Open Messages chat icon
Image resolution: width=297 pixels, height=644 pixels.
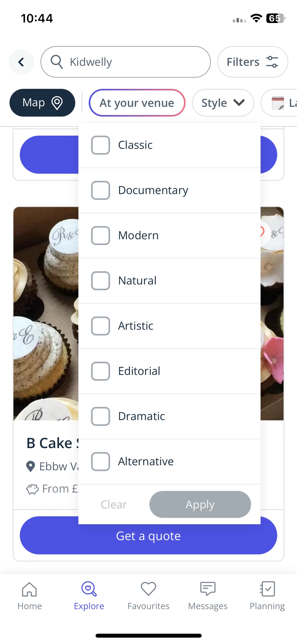click(x=208, y=589)
